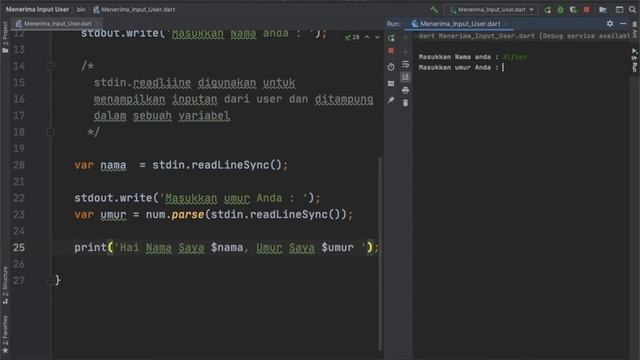The height and width of the screenshot is (360, 640).
Task: Open the run configuration dropdown Menerima_Input_User.dart
Action: pyautogui.click(x=491, y=9)
